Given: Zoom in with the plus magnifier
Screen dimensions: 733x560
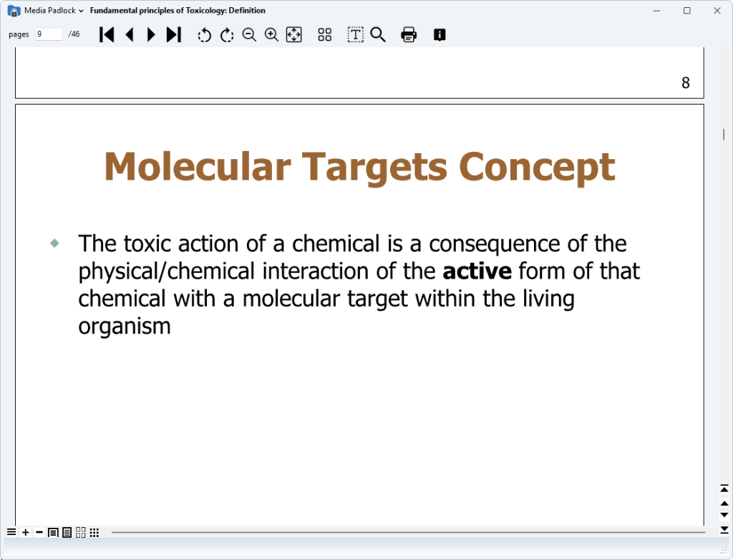Looking at the screenshot, I should [271, 34].
